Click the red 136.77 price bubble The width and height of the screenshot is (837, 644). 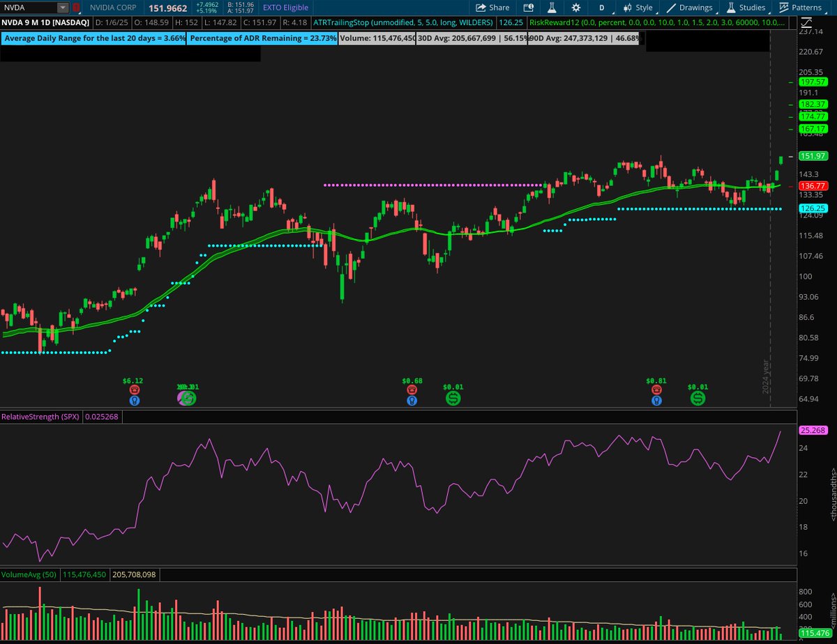(813, 186)
